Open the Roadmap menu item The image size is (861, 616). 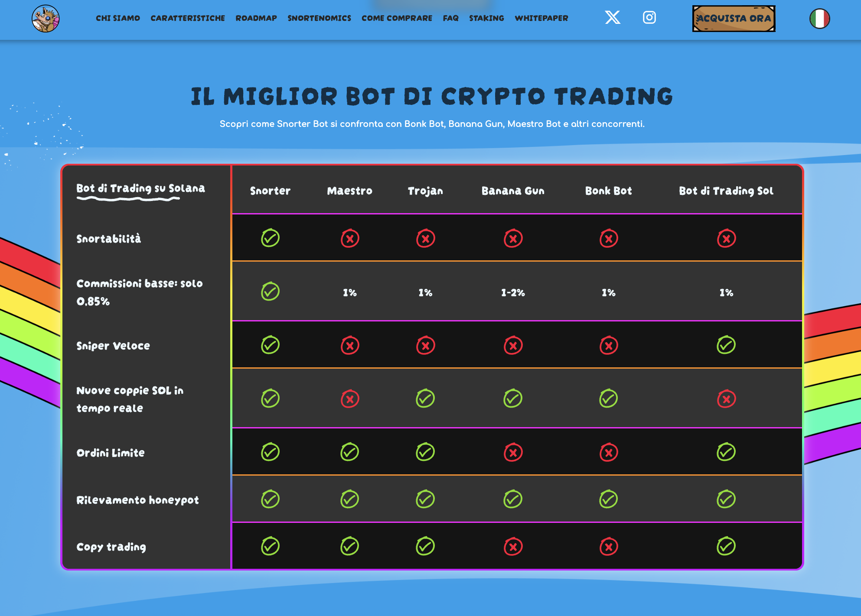pyautogui.click(x=256, y=18)
